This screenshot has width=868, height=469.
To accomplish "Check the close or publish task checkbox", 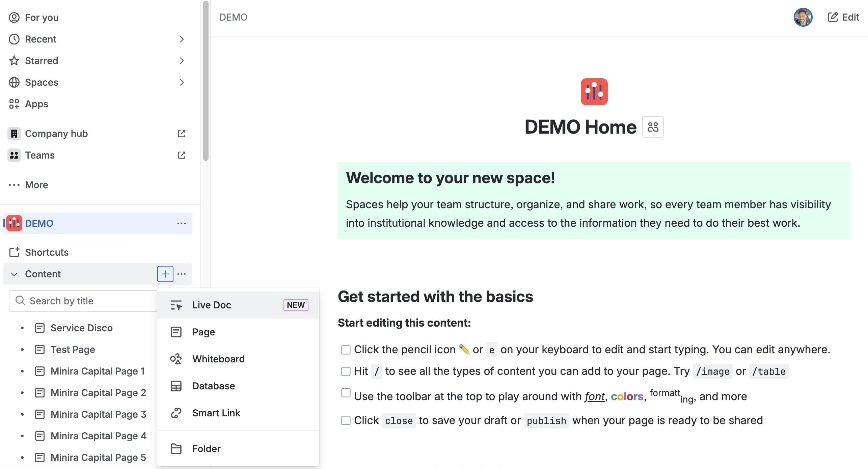I will 346,420.
